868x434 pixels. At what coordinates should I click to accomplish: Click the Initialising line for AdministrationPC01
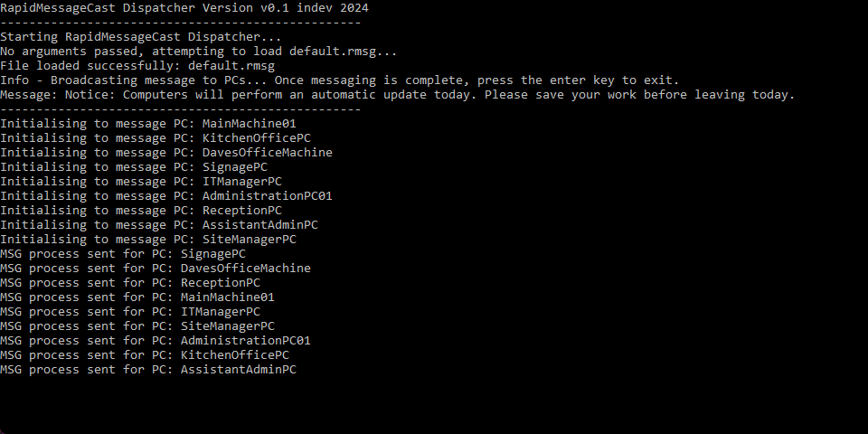click(166, 196)
